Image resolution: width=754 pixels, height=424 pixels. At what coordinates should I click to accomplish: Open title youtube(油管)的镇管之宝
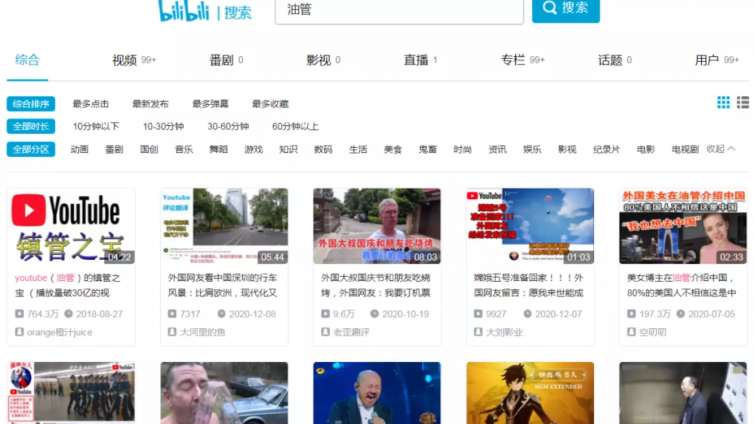point(68,285)
